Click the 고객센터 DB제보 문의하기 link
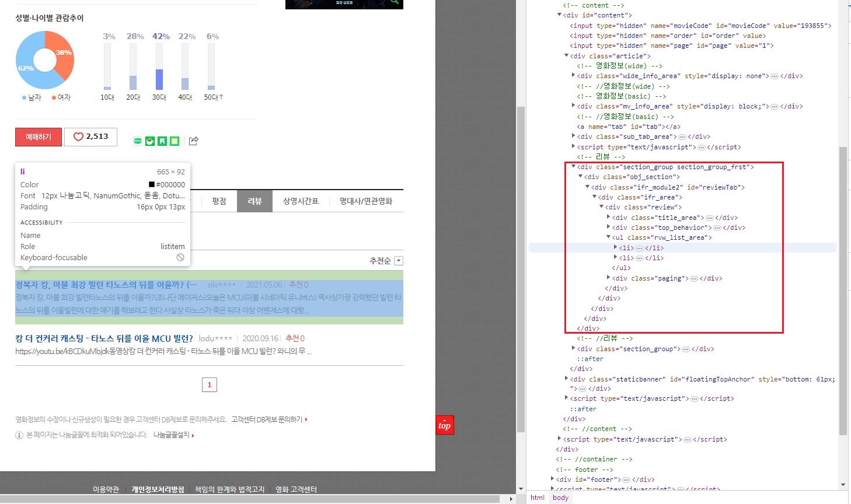851x504 pixels. point(267,419)
